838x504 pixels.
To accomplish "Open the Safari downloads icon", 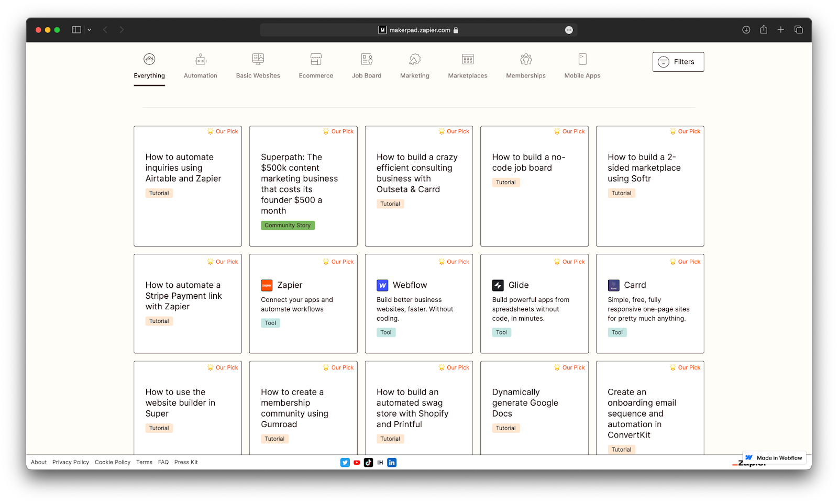I will pyautogui.click(x=746, y=30).
